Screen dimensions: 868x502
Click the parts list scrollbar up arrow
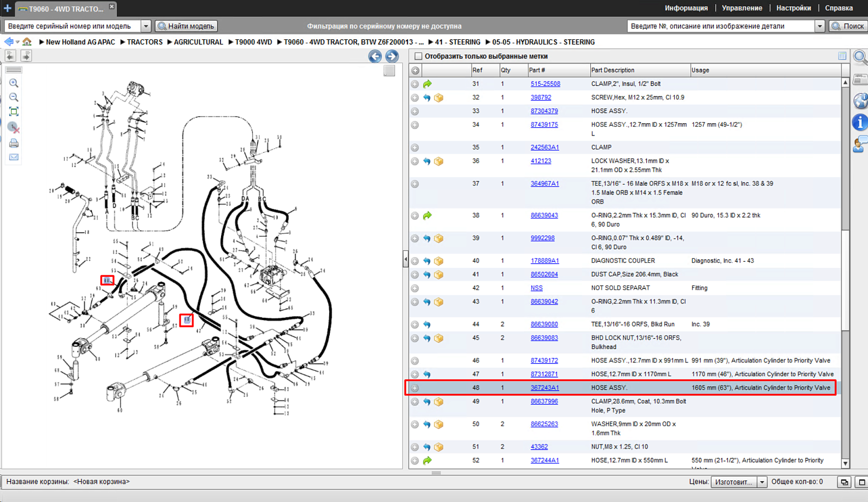tap(845, 83)
